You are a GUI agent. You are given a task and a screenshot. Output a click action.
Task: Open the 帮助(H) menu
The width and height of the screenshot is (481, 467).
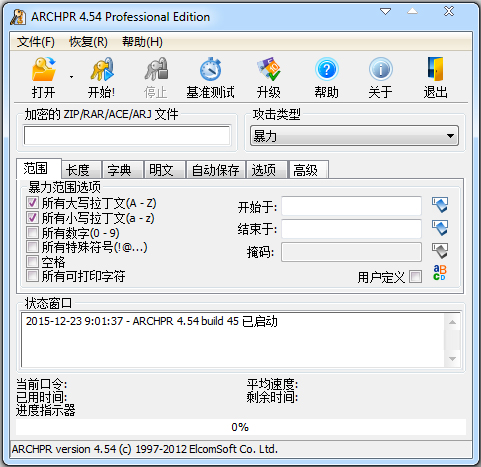click(x=142, y=42)
